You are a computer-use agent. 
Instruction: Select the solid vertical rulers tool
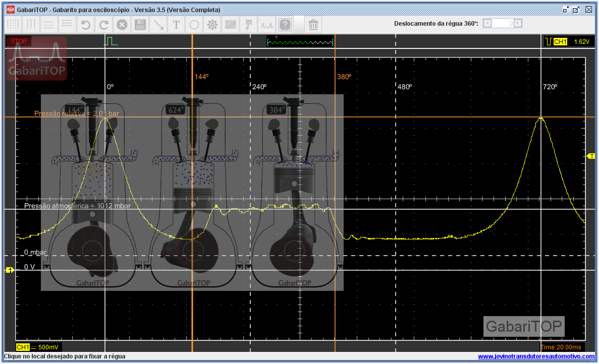tap(31, 25)
